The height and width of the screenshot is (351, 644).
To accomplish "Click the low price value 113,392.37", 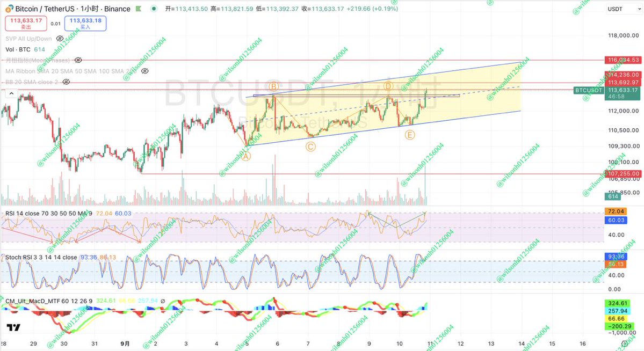I will pyautogui.click(x=283, y=9).
